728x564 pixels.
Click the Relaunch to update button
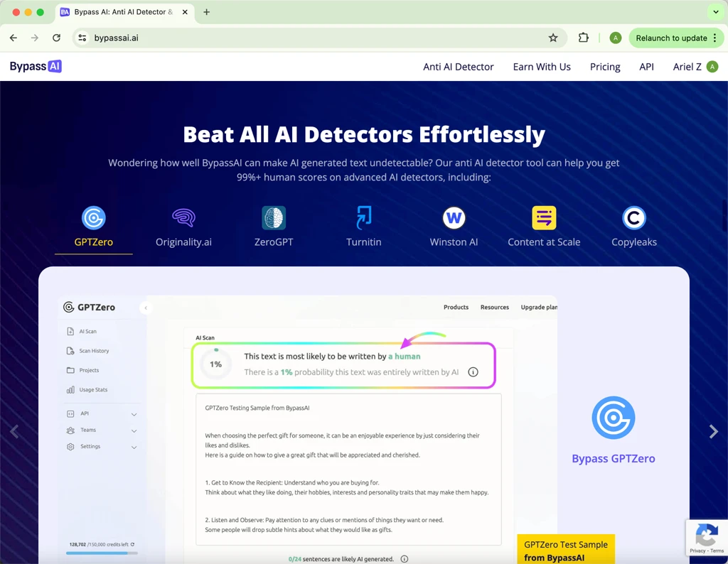(671, 38)
